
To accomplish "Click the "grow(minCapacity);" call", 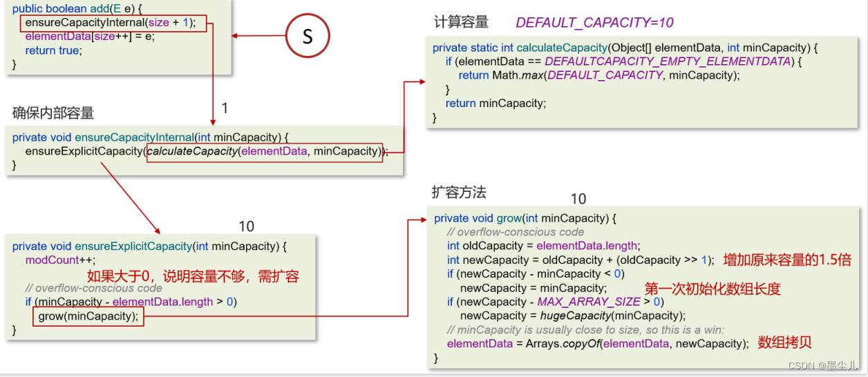I will point(88,316).
